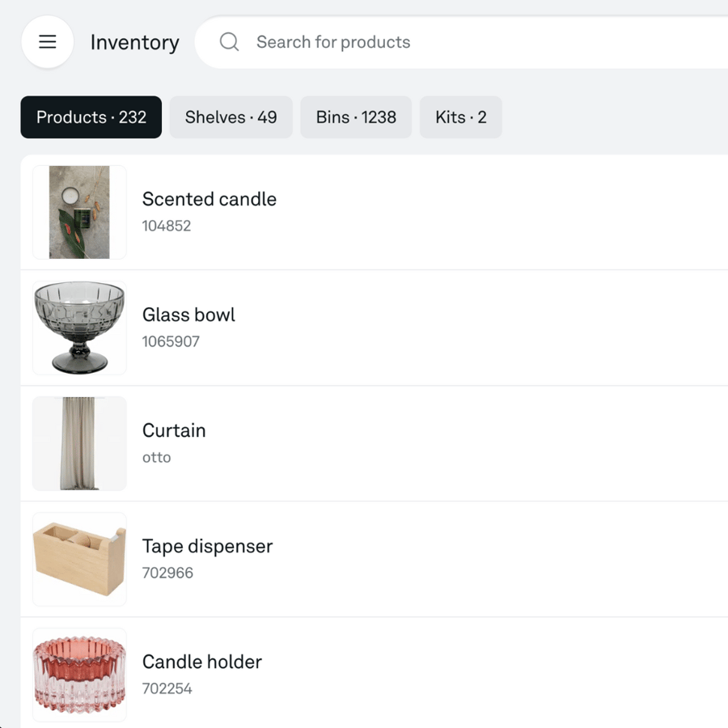Click the Inventory heading
The height and width of the screenshot is (728, 728).
point(134,42)
